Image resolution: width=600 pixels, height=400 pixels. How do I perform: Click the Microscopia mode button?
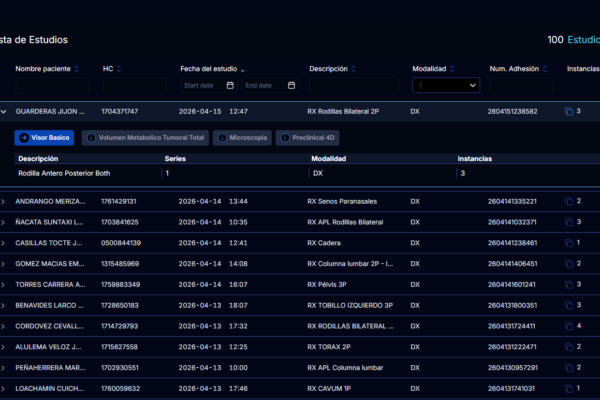pyautogui.click(x=241, y=137)
